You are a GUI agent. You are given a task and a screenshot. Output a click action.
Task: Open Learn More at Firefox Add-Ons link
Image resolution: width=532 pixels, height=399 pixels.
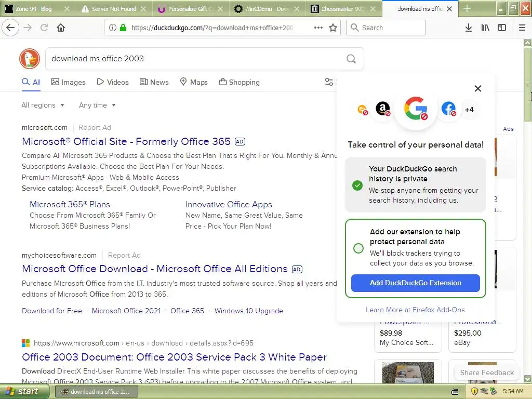coord(415,310)
